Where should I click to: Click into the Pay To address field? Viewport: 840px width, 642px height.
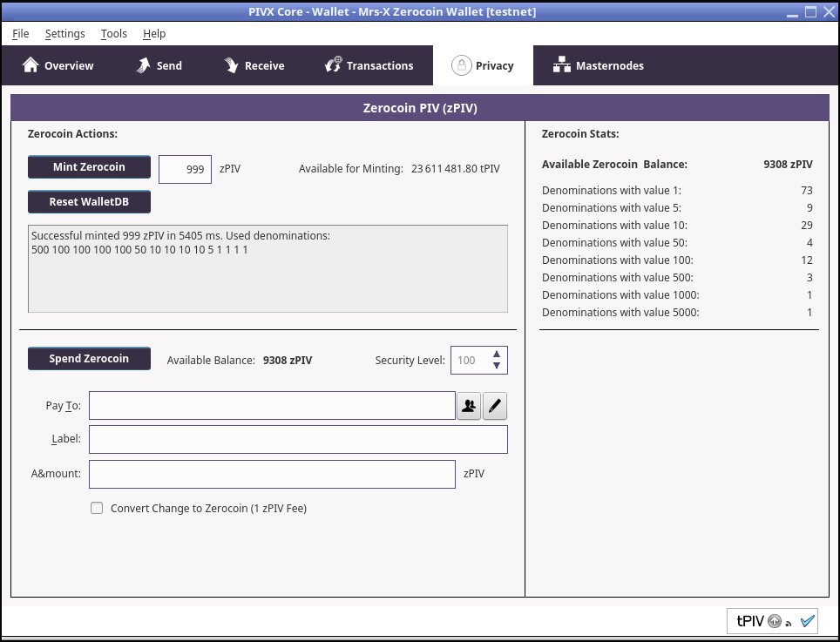click(x=272, y=406)
